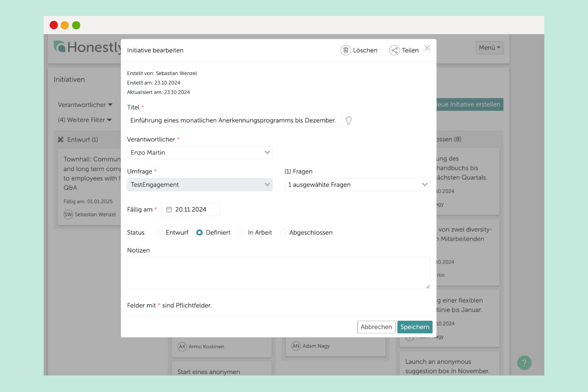Click the Honestly logo
Viewport: 588px width, 392px height.
pyautogui.click(x=88, y=47)
